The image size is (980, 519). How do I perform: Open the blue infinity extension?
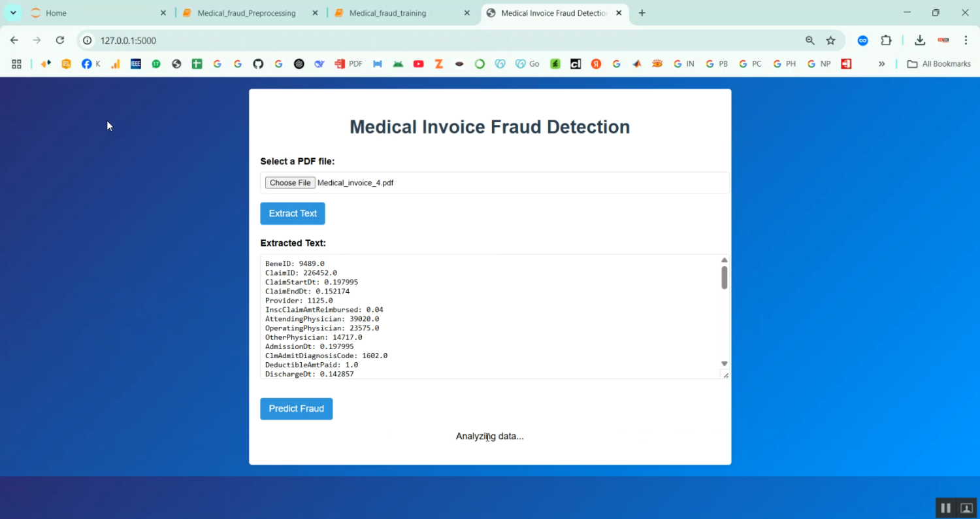(863, 41)
